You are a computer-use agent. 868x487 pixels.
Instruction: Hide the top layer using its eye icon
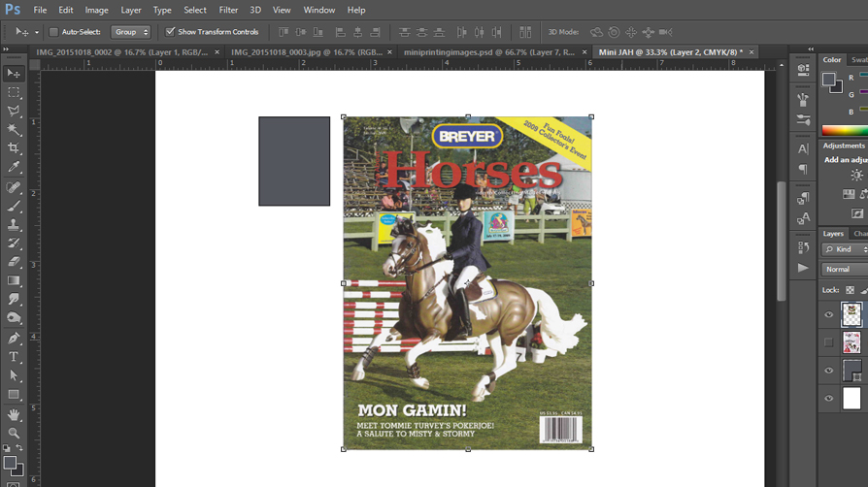829,314
